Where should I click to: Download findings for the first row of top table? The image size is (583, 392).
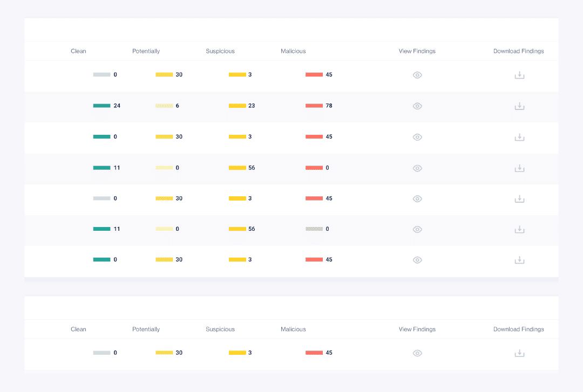[519, 75]
